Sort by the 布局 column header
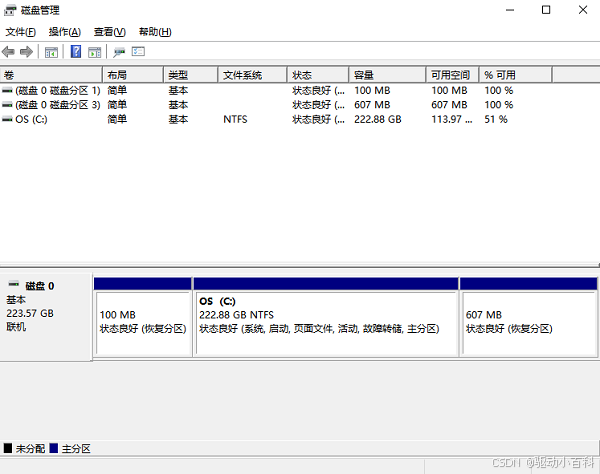The height and width of the screenshot is (474, 600). [x=133, y=75]
